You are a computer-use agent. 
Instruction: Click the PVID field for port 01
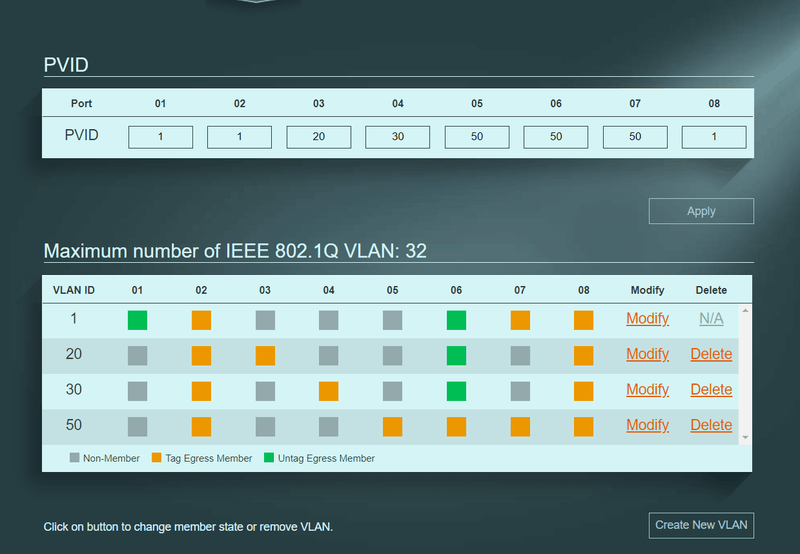tap(160, 137)
